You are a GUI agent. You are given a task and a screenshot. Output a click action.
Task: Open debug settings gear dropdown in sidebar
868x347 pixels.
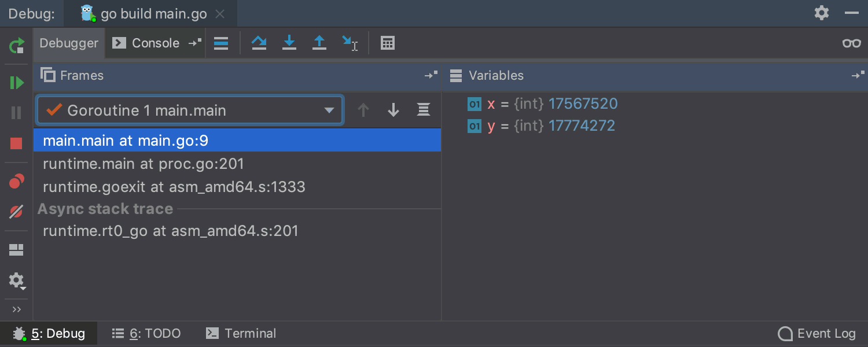click(x=17, y=281)
